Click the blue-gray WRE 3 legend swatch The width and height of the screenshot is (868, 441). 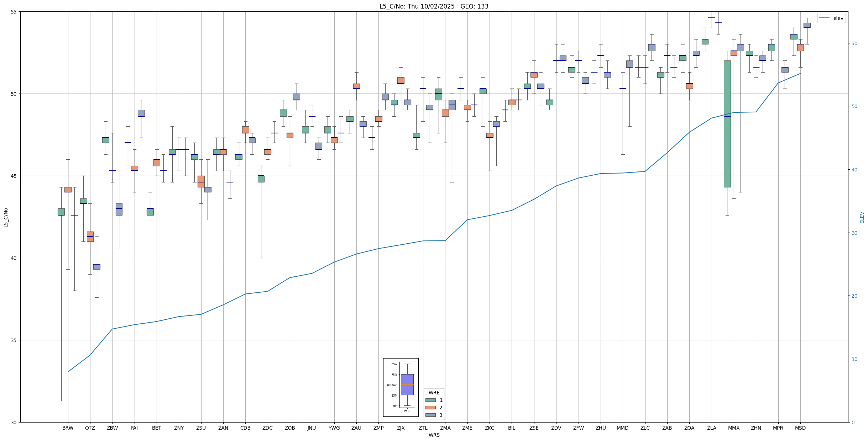(430, 415)
